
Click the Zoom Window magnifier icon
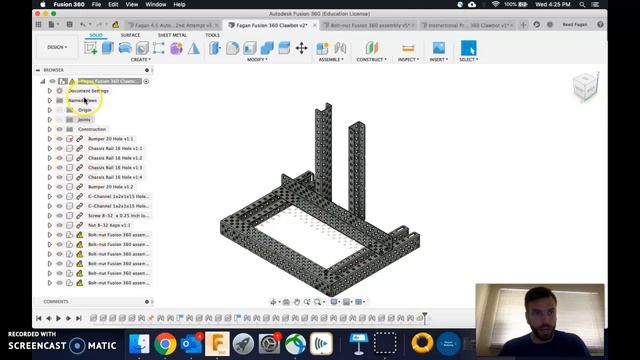click(318, 302)
